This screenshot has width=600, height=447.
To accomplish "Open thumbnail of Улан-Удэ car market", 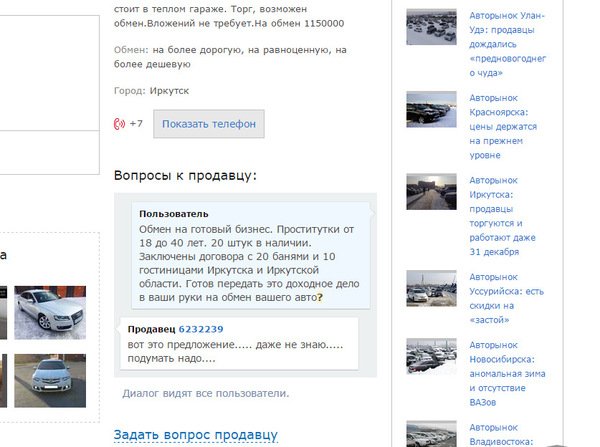I will (x=431, y=27).
